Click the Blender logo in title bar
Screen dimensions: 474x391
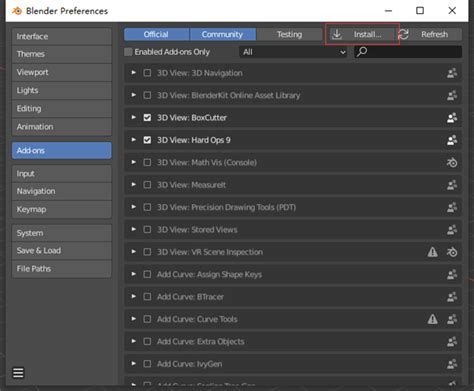pyautogui.click(x=17, y=11)
